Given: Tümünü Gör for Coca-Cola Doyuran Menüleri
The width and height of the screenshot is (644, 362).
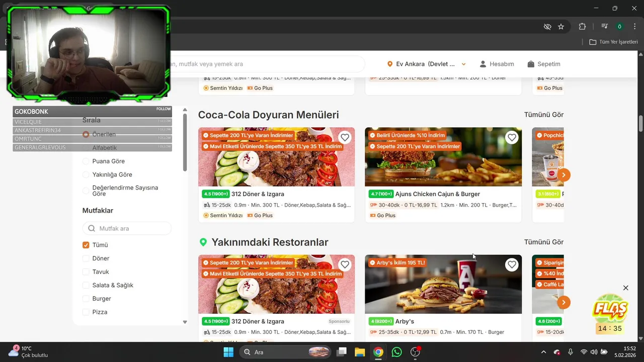Looking at the screenshot, I should pyautogui.click(x=543, y=115).
